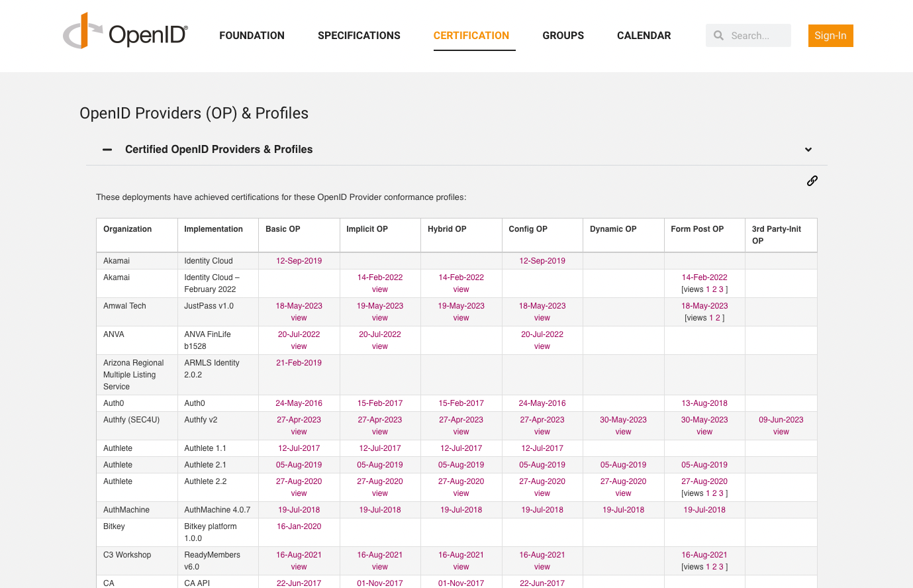Image resolution: width=913 pixels, height=588 pixels.
Task: Open AuthMachine Dynamic OP 19-Jul-2018
Action: tap(624, 510)
